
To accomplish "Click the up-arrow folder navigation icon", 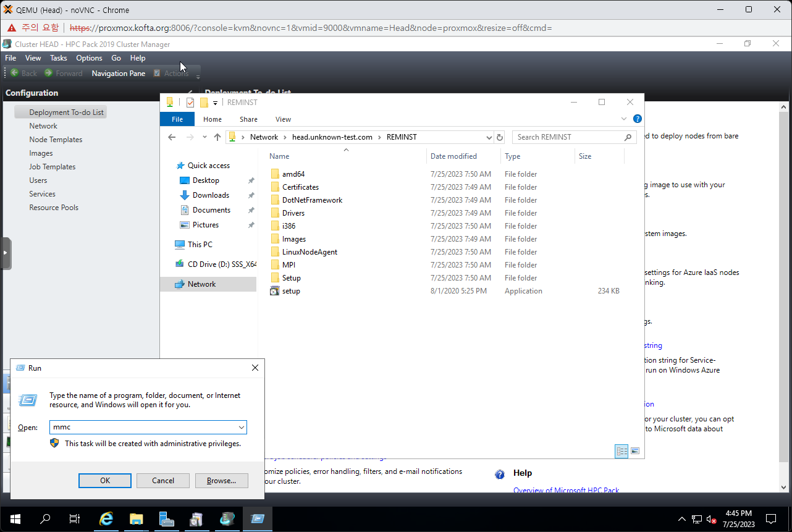I will [x=217, y=137].
